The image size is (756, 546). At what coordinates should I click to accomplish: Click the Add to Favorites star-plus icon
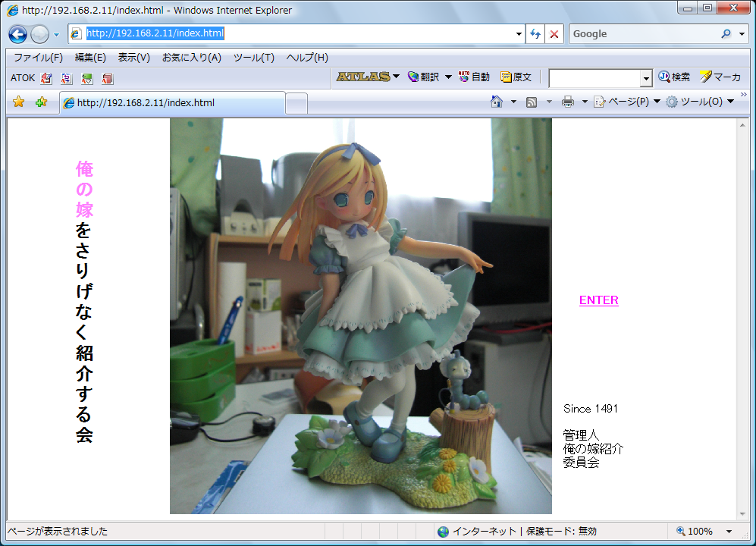click(x=42, y=102)
